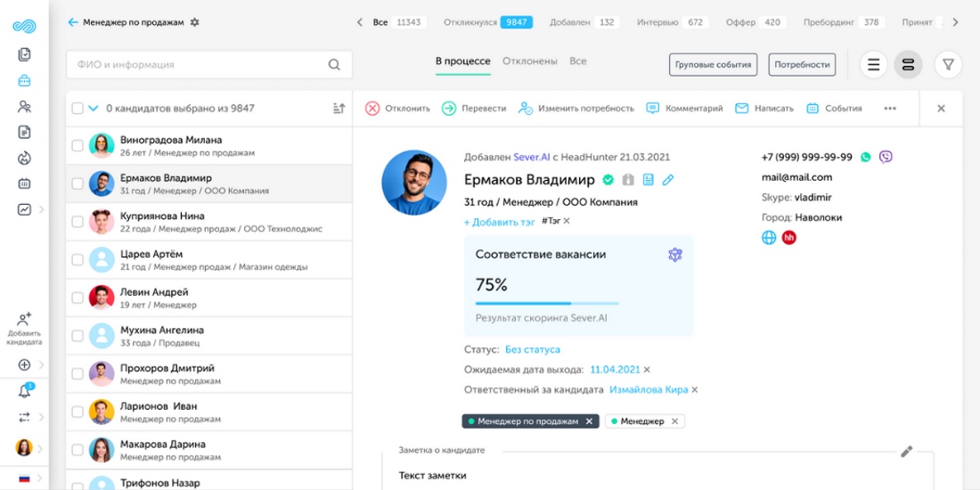This screenshot has width=980, height=490.
Task: Check Виноградова Милана checkbox
Action: (78, 145)
